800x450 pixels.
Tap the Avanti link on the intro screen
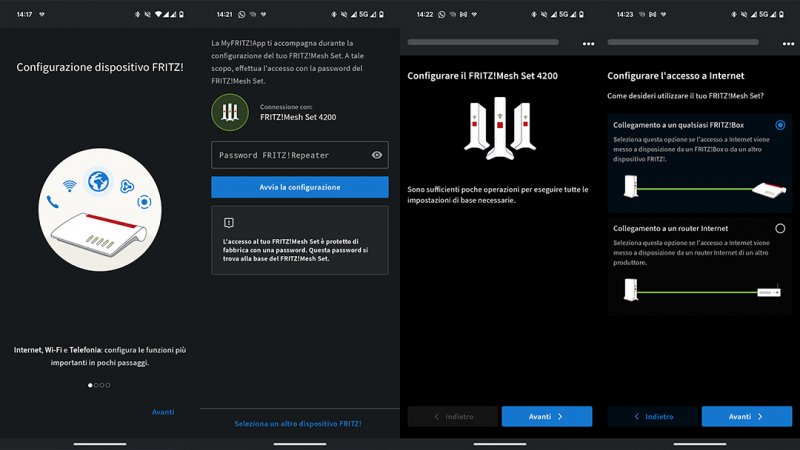pos(163,412)
